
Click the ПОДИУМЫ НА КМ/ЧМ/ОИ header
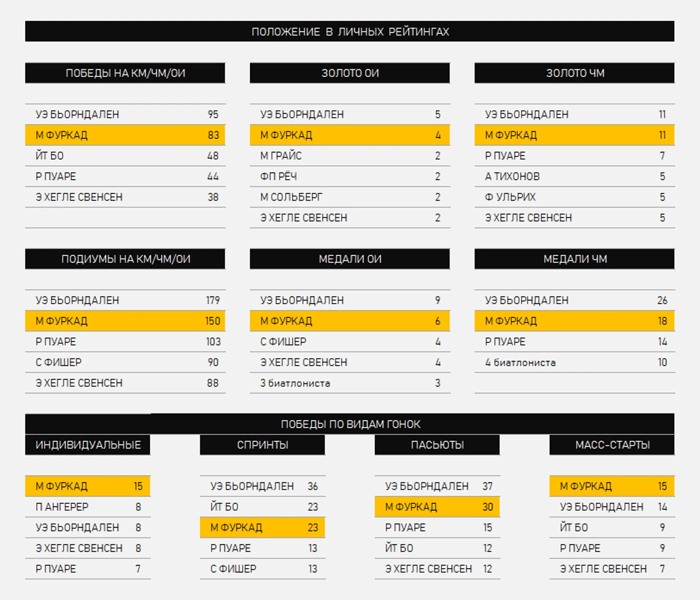125,259
